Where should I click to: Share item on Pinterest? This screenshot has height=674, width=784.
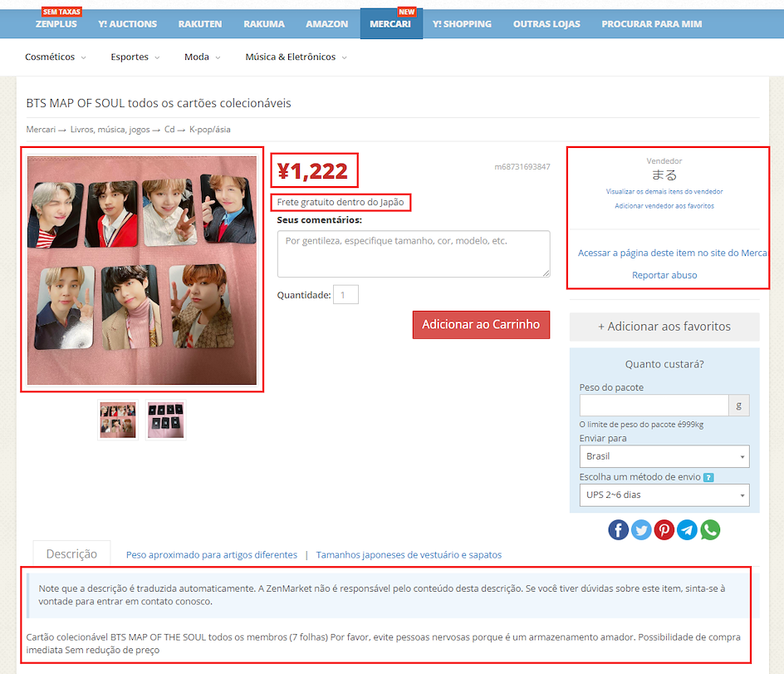[x=664, y=530]
